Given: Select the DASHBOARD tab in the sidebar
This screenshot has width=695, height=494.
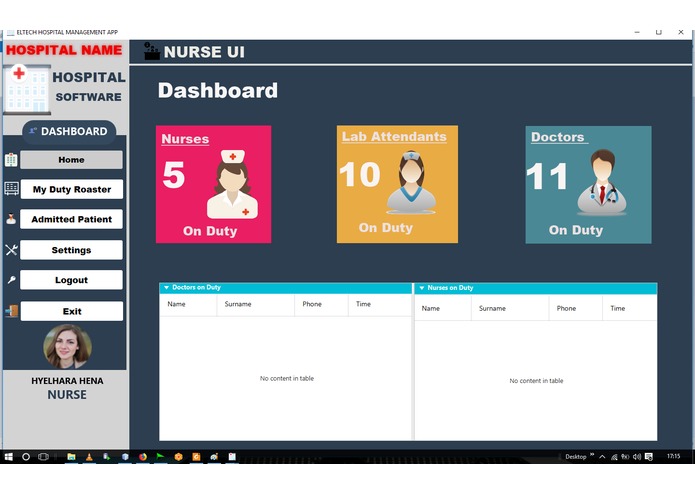Looking at the screenshot, I should 69,131.
